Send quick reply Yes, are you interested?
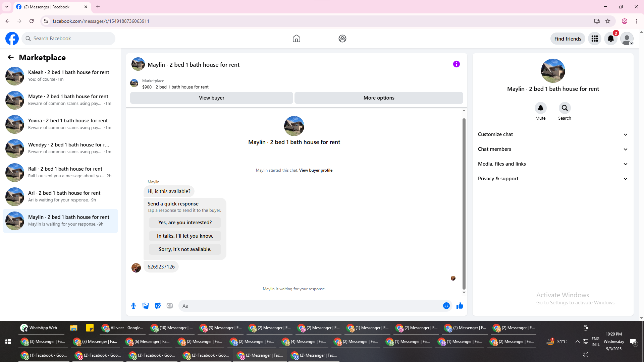 click(x=185, y=223)
